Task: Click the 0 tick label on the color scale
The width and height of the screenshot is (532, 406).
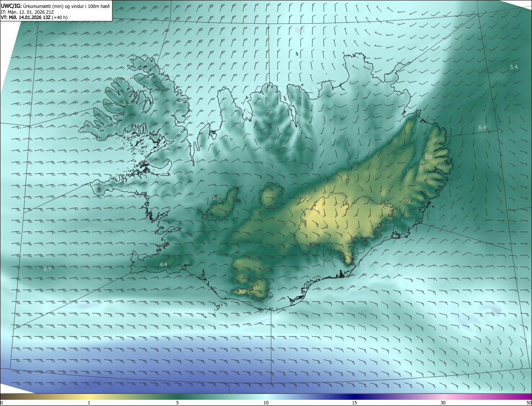Action: click(2, 403)
